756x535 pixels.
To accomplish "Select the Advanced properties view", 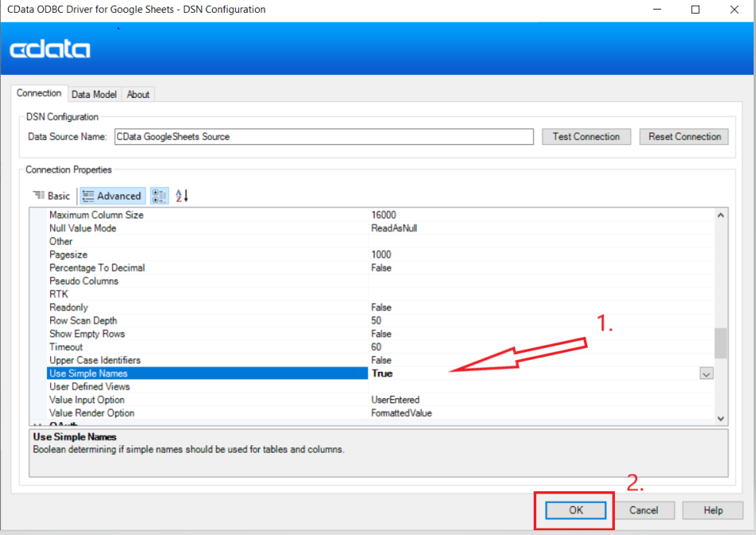I will click(x=112, y=196).
